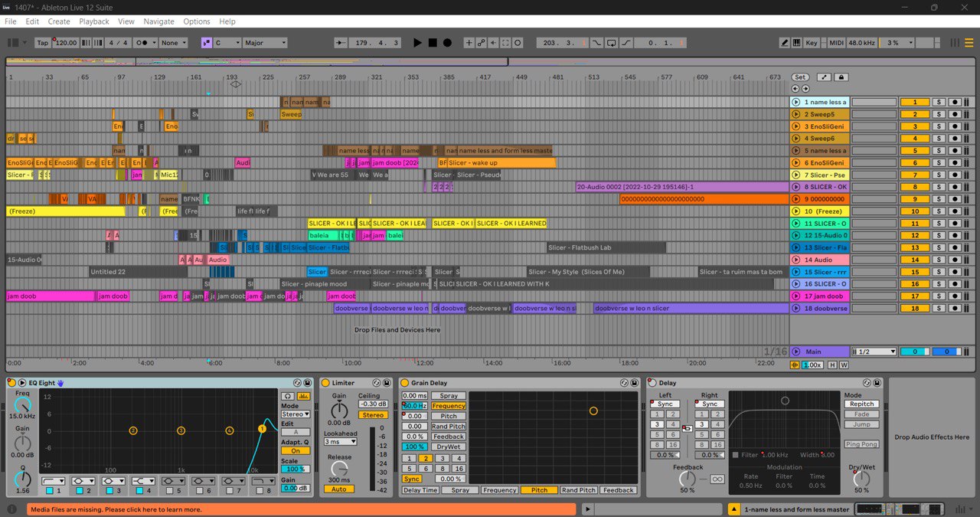
Task: Click the Tap tempo button
Action: point(43,43)
